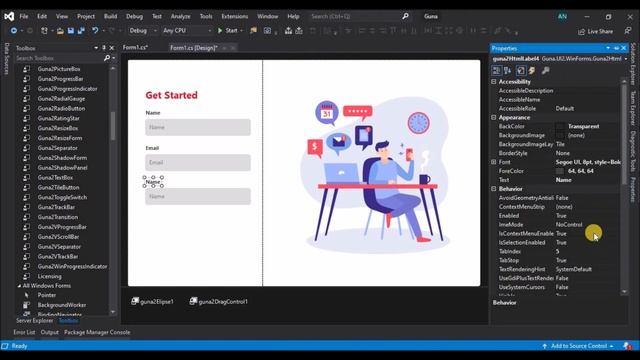
Task: Click the Undo arrow icon
Action: [x=95, y=31]
